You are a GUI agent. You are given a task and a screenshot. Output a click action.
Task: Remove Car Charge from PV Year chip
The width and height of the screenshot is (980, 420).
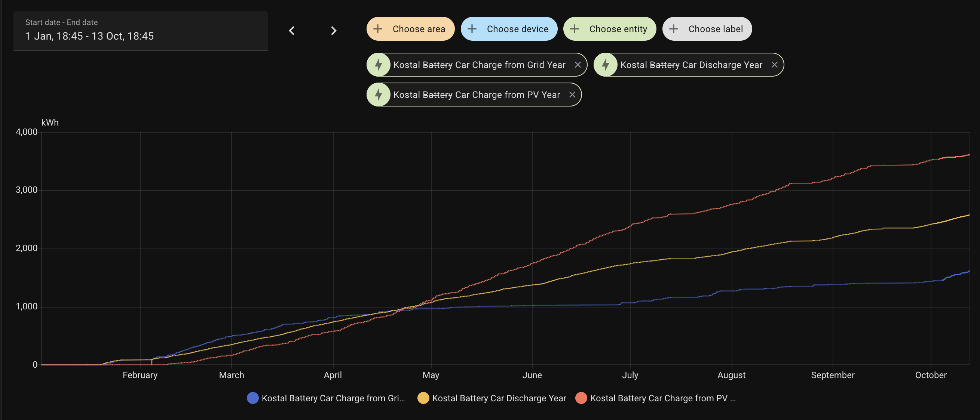coord(572,95)
